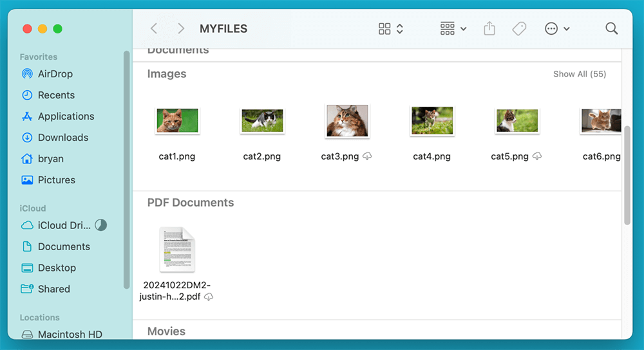Switch to icon grid view
The image size is (644, 350).
384,29
